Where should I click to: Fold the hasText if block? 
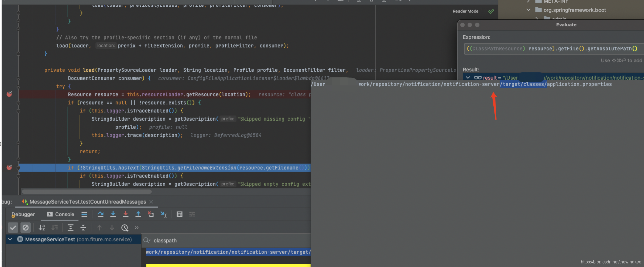pyautogui.click(x=18, y=168)
